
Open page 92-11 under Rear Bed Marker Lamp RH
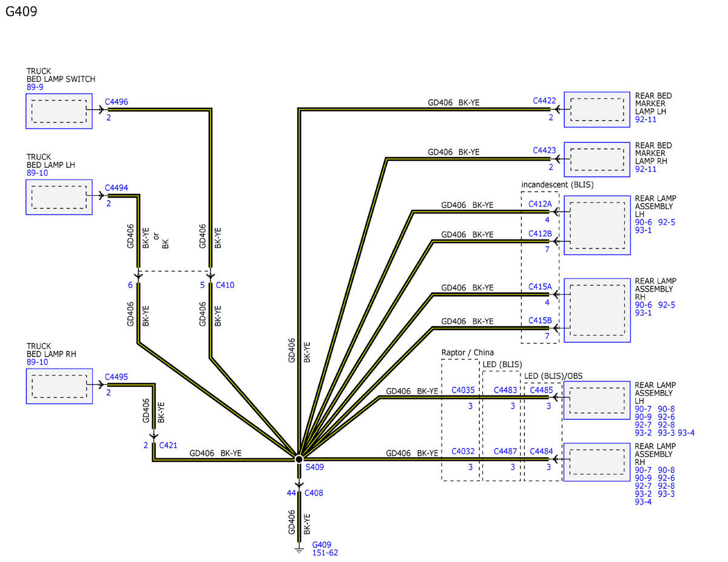(646, 169)
